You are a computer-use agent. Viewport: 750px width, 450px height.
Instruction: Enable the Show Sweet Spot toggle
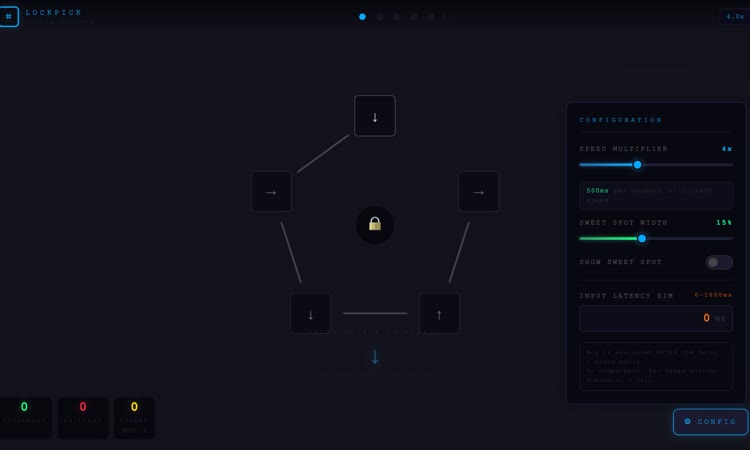pos(718,262)
